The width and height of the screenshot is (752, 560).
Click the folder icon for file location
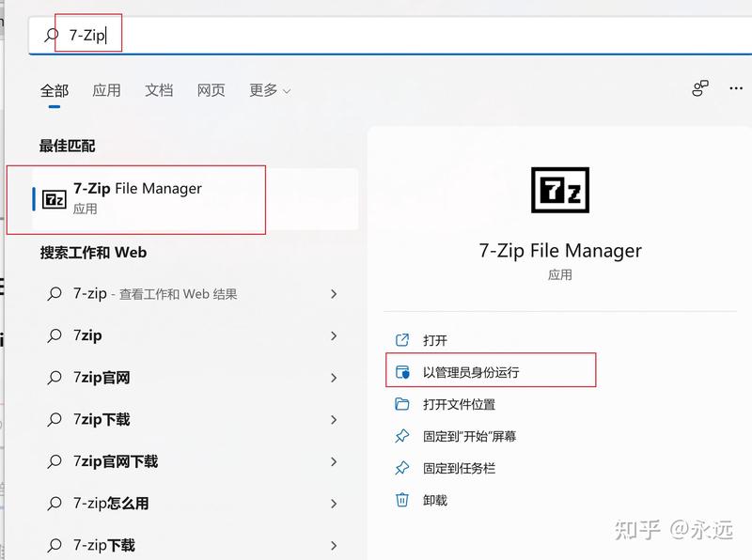click(402, 404)
